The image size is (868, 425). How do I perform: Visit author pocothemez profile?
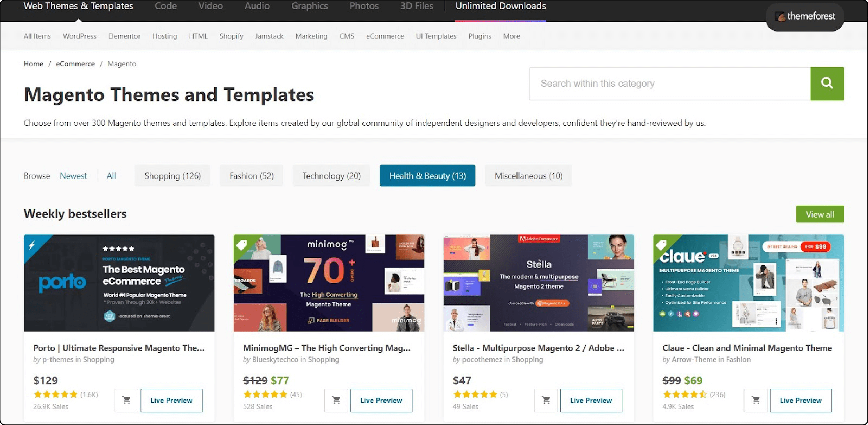coord(482,360)
